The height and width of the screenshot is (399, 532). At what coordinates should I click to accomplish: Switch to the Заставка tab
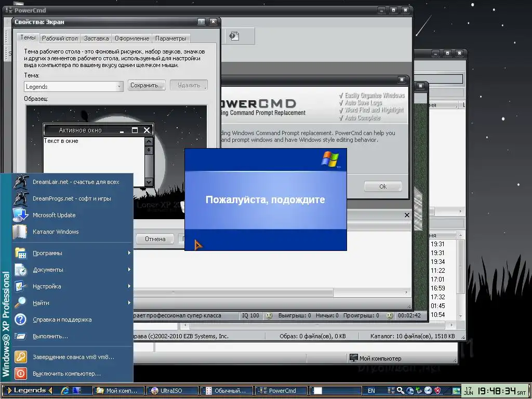pyautogui.click(x=96, y=38)
